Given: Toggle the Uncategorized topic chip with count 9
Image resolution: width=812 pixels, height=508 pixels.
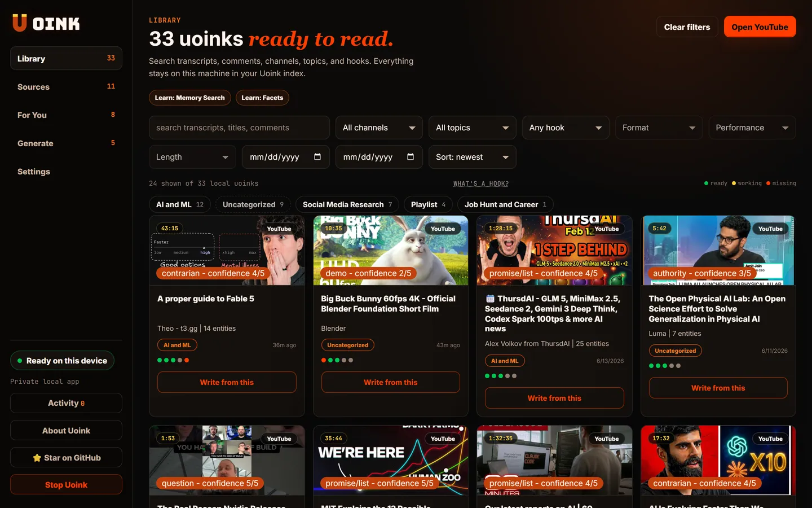Looking at the screenshot, I should coord(253,204).
